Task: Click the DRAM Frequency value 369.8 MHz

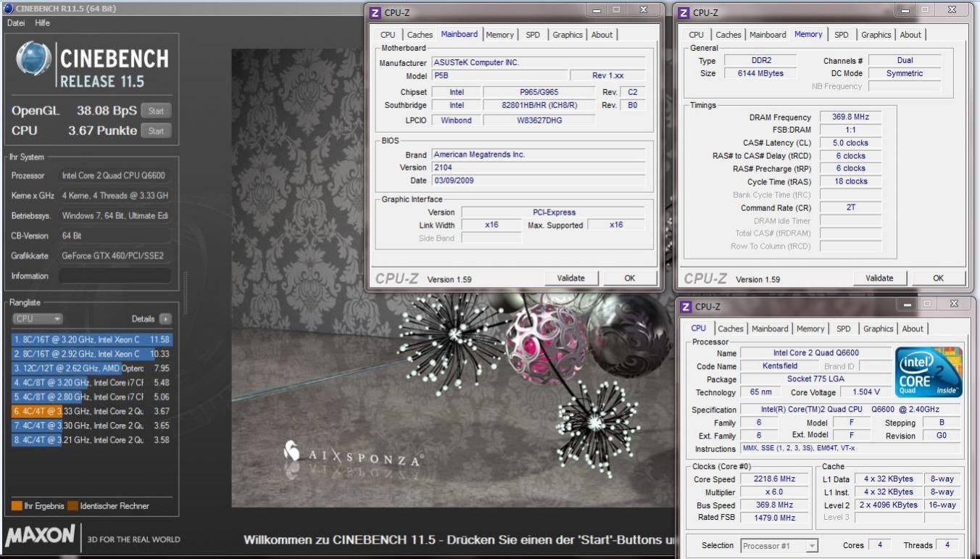Action: pyautogui.click(x=851, y=117)
